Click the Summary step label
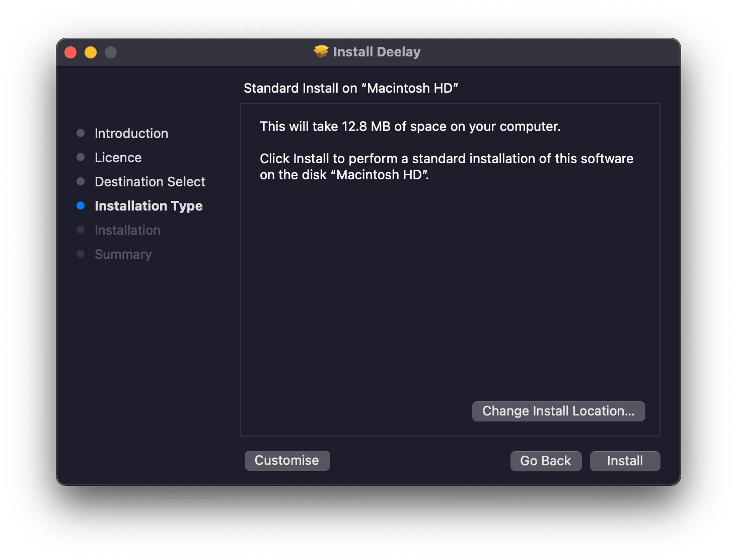This screenshot has height=560, width=737. click(123, 254)
